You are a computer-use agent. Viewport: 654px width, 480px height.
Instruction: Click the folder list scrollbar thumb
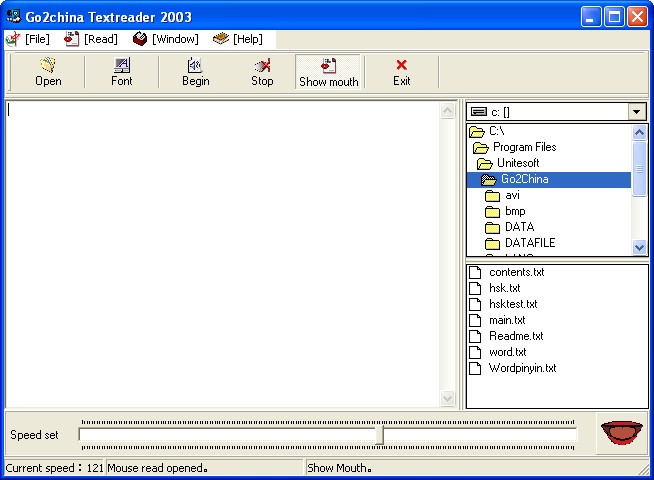(x=639, y=168)
